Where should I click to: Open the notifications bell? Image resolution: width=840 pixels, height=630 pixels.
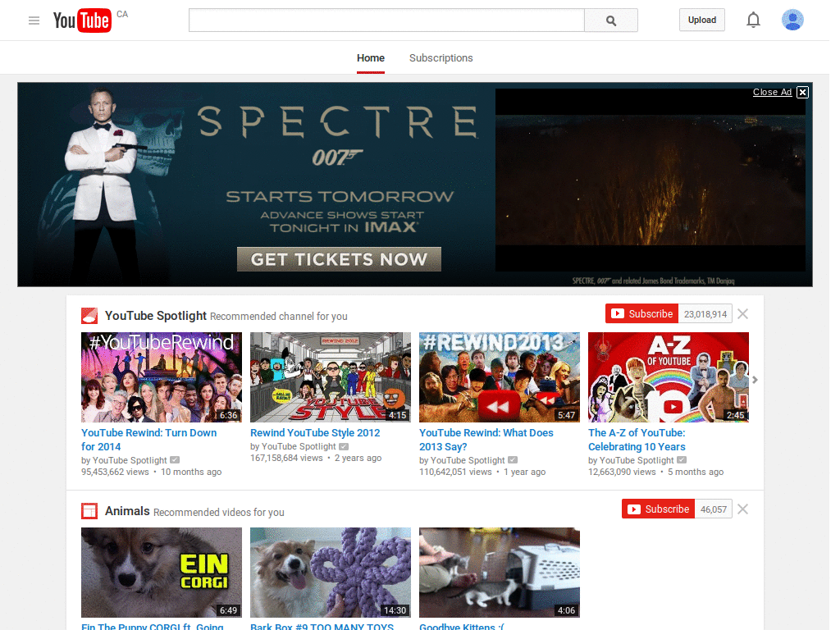(753, 21)
